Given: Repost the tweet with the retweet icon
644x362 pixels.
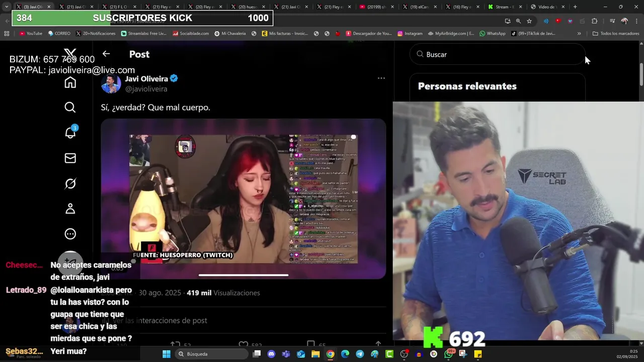Looking at the screenshot, I should [175, 345].
